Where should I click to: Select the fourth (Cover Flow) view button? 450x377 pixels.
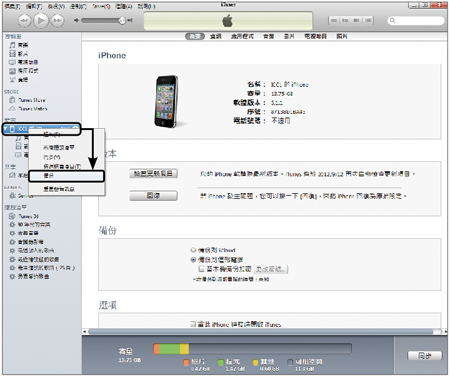(x=368, y=21)
